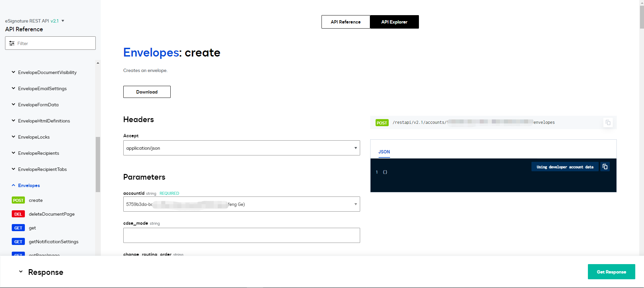Select the POST create method badge

(18, 200)
